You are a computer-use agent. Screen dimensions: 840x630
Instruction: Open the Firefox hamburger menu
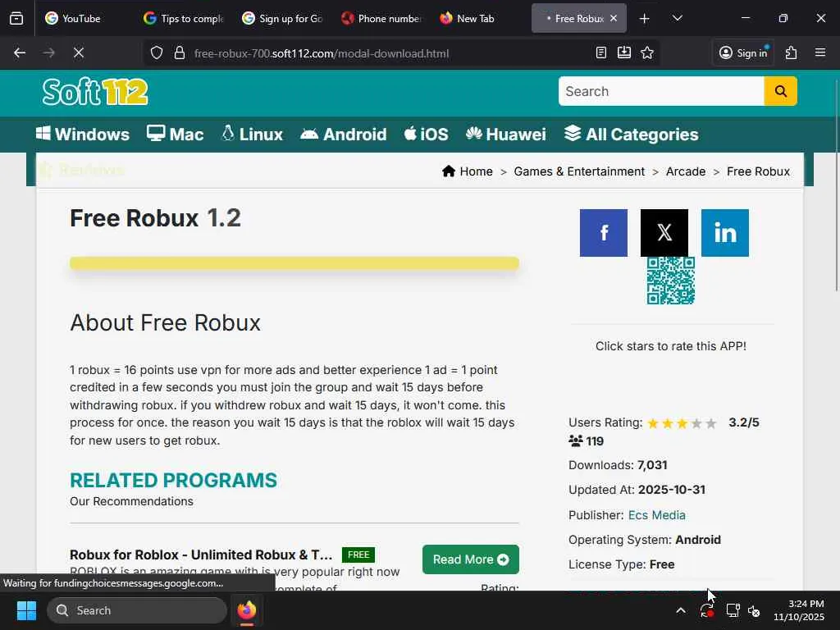[x=820, y=52]
